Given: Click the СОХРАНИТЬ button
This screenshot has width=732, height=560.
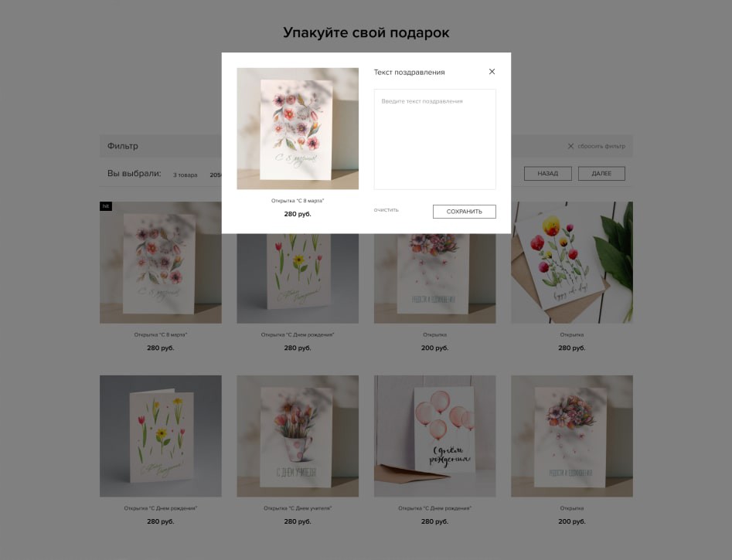Looking at the screenshot, I should click(464, 212).
